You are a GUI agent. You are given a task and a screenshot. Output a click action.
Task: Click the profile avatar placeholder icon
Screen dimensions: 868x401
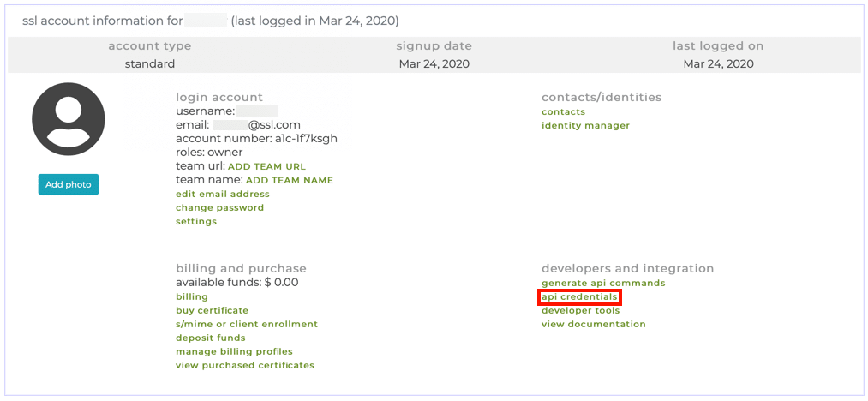coord(69,119)
